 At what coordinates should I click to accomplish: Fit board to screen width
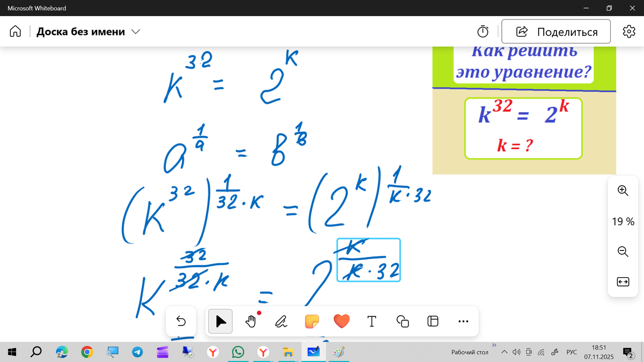[623, 281]
